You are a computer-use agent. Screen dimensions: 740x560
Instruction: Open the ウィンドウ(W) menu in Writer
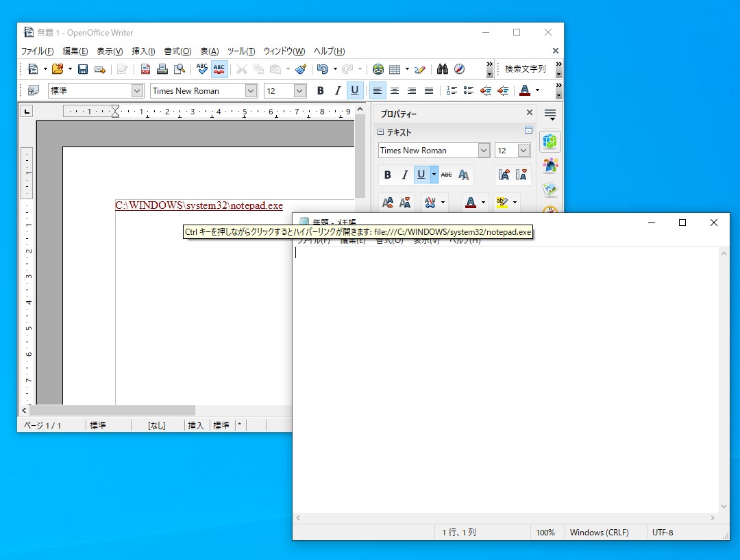coord(284,51)
